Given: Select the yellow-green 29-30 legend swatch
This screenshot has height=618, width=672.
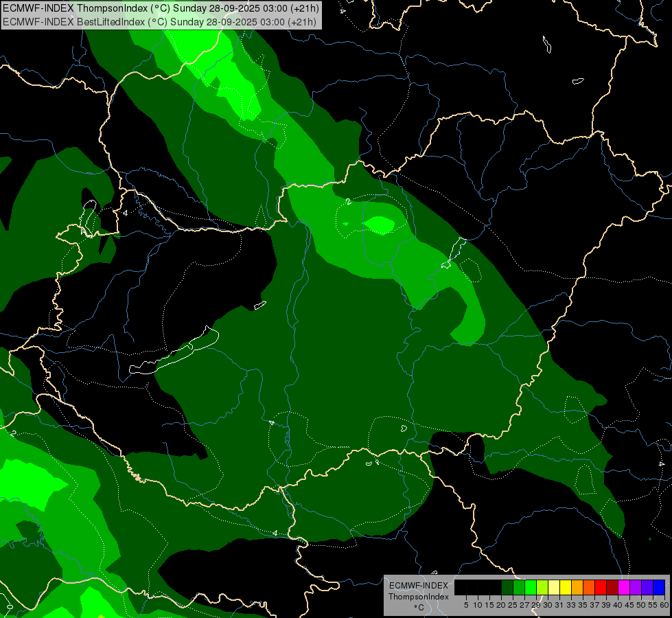Looking at the screenshot, I should tap(542, 587).
